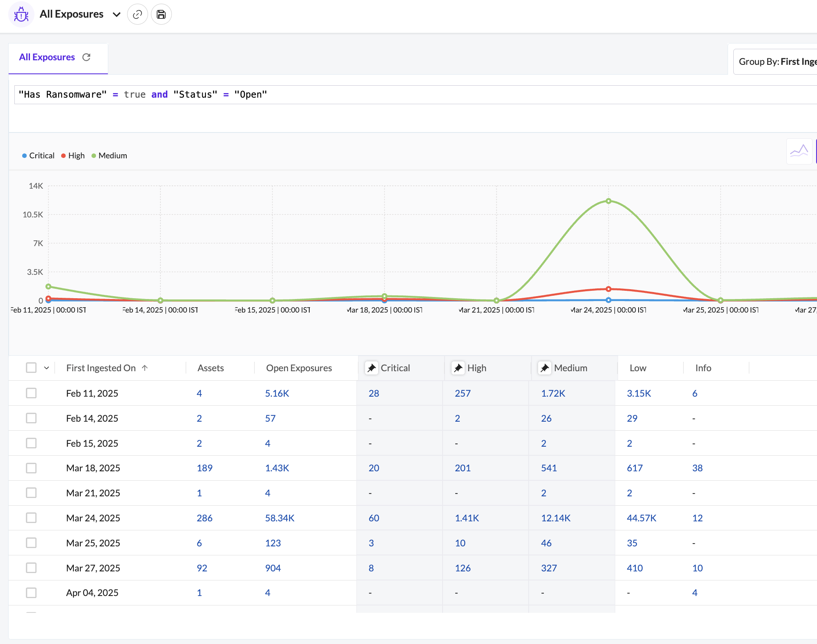Screen dimensions: 817x644
Task: Open 58.34K open exposures link
Action: coord(280,518)
